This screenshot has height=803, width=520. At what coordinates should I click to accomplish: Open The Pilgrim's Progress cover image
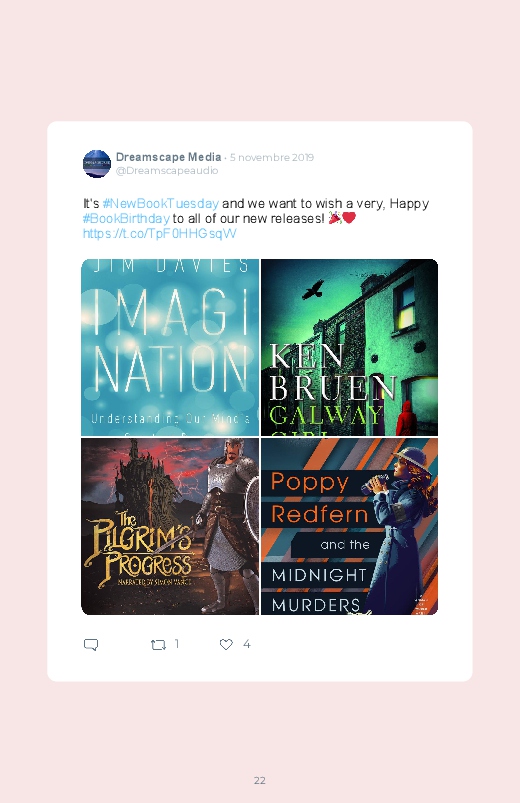click(x=170, y=526)
